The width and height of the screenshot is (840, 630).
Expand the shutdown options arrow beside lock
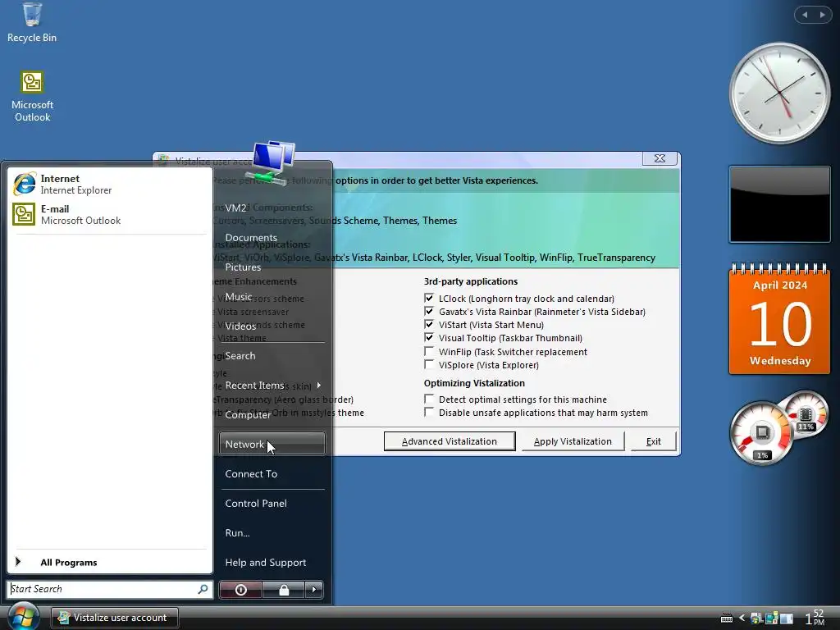[x=314, y=590]
